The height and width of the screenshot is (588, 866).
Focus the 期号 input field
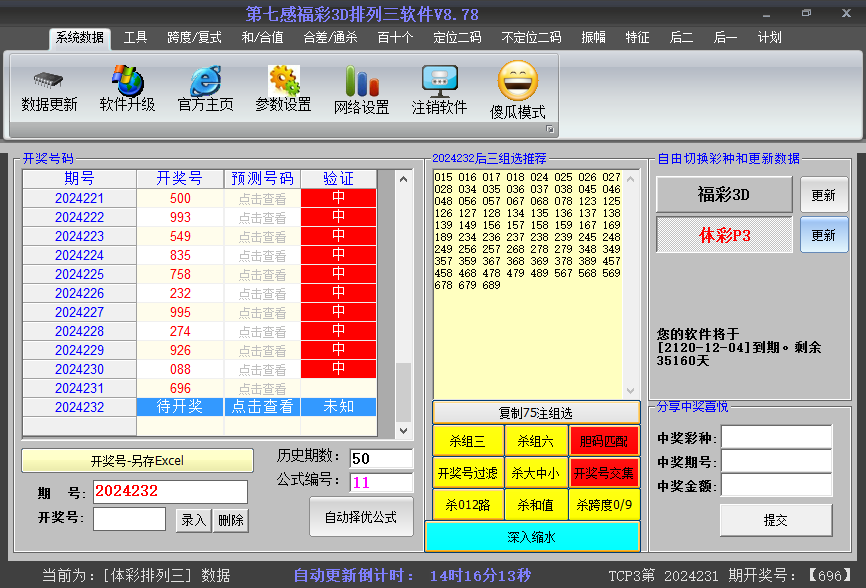170,491
